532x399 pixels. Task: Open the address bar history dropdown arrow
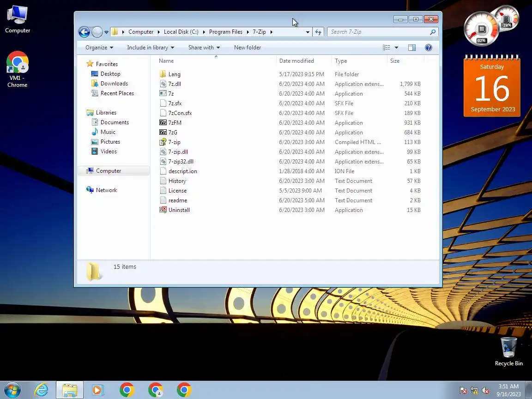point(308,32)
